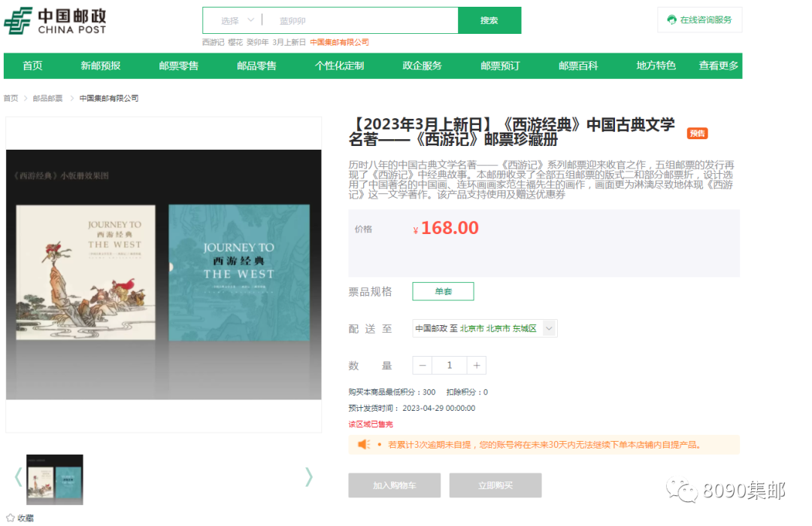The image size is (812, 526).
Task: Show previous thumbnail with left arrow
Action: click(x=18, y=477)
